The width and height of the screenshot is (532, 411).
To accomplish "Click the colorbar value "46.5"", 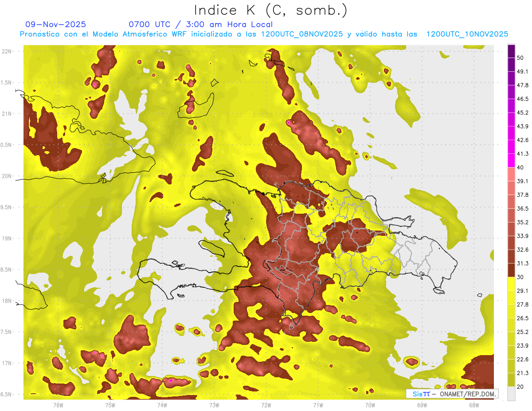I will click(523, 99).
